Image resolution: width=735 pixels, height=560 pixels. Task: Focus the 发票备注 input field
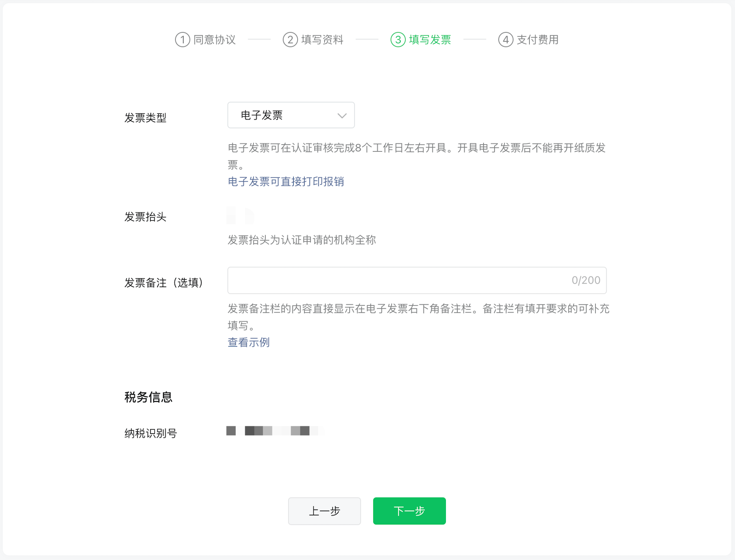pos(394,280)
